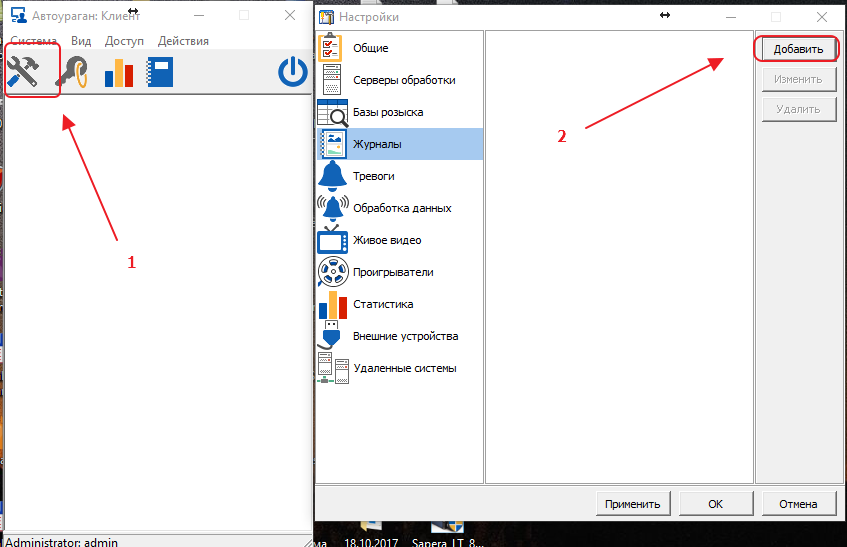
Task: Open the Система menu
Action: tap(34, 41)
